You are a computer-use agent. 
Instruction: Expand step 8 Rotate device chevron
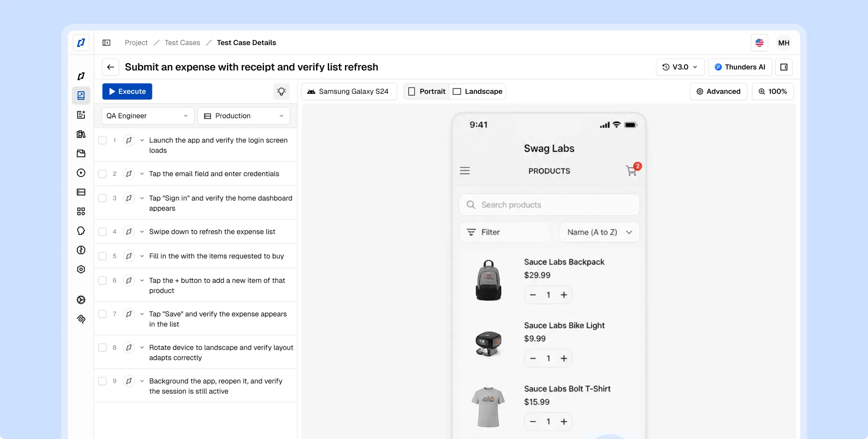(x=142, y=348)
